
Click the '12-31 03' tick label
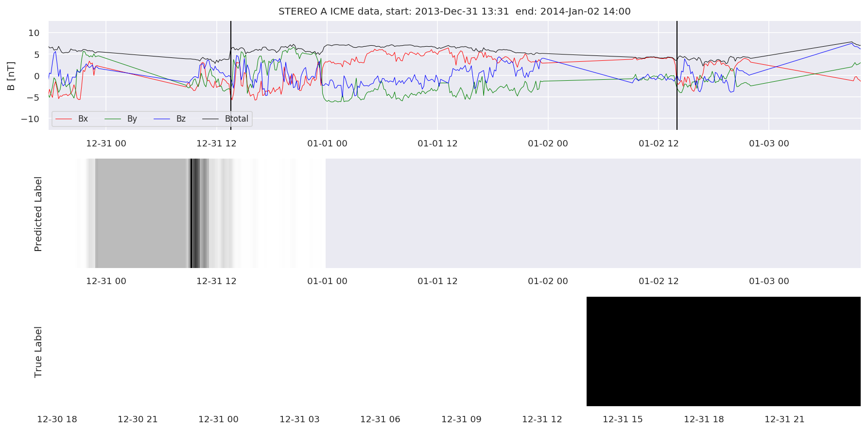click(x=299, y=419)
